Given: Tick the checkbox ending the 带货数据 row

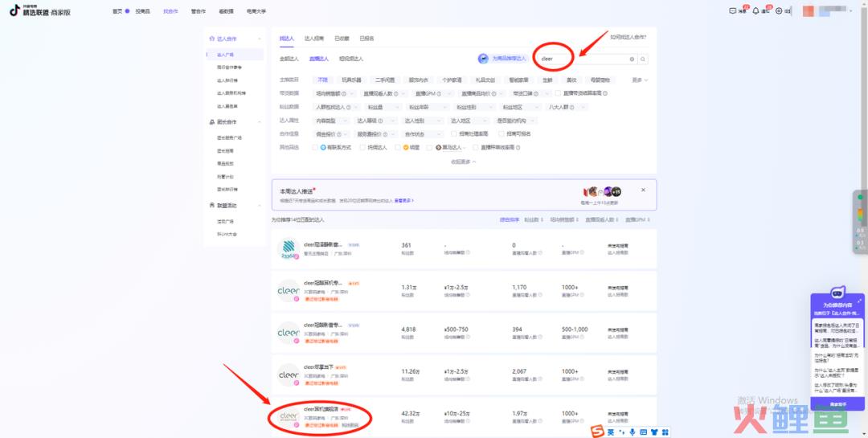Looking at the screenshot, I should click(x=559, y=93).
